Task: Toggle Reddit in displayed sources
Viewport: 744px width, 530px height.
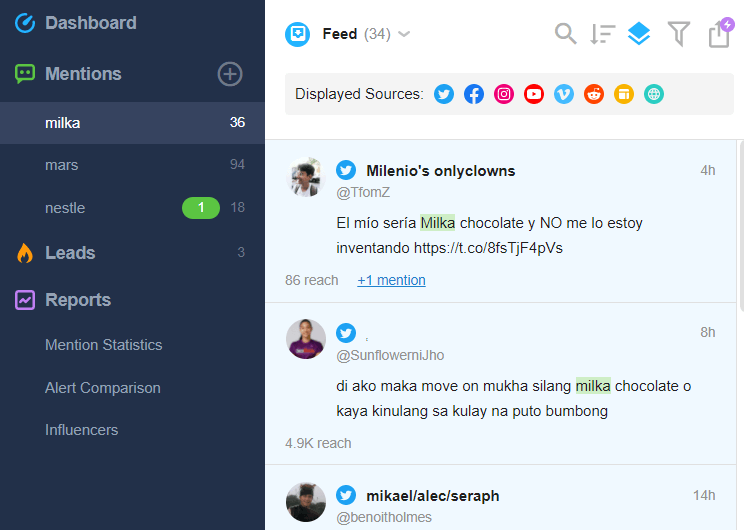Action: point(594,94)
